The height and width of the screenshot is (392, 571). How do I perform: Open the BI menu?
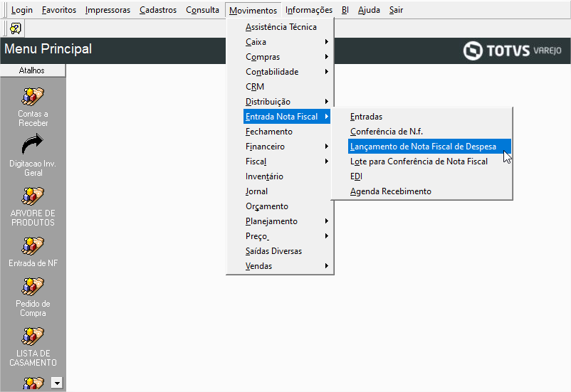345,10
